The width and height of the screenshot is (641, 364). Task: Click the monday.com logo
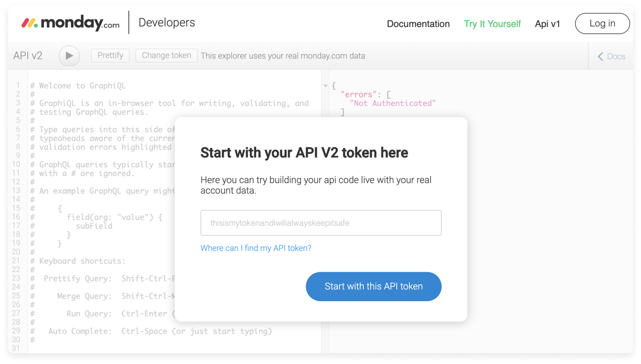70,23
